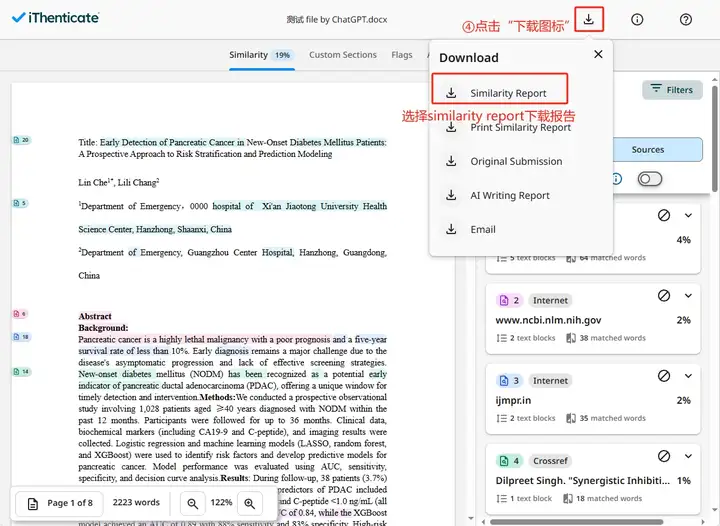Click the Internet tag on source 2
This screenshot has height=526, width=720.
coord(550,300)
